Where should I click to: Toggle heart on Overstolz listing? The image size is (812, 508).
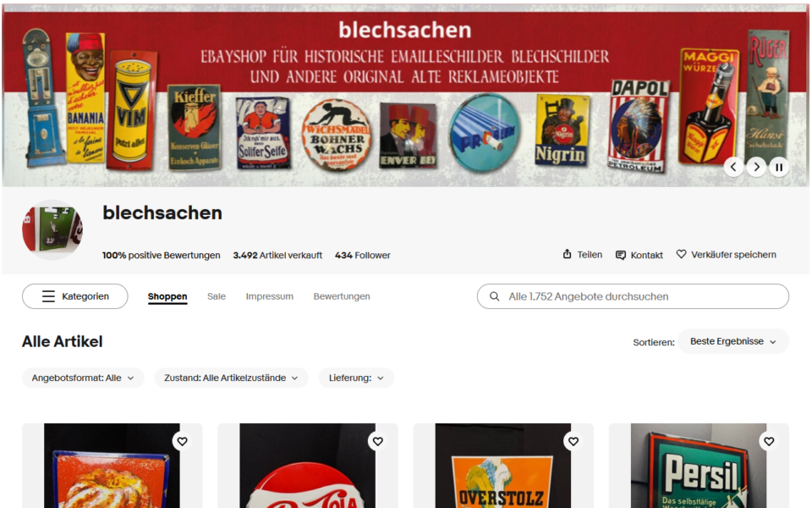(573, 441)
